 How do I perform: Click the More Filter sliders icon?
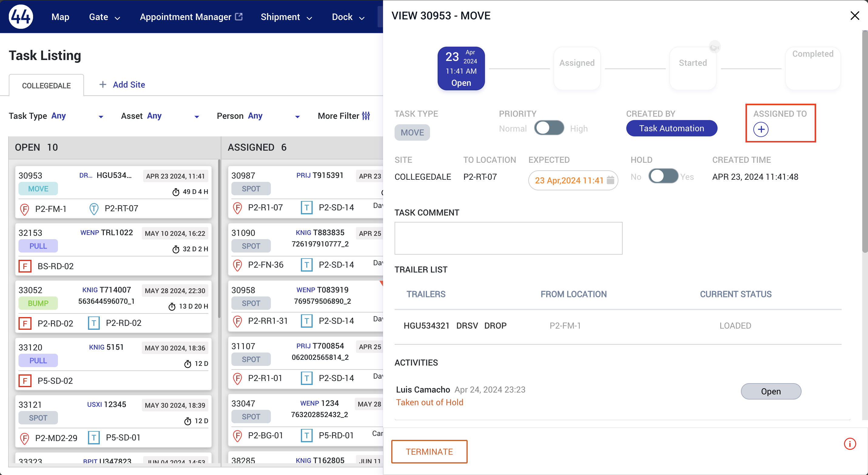(366, 116)
